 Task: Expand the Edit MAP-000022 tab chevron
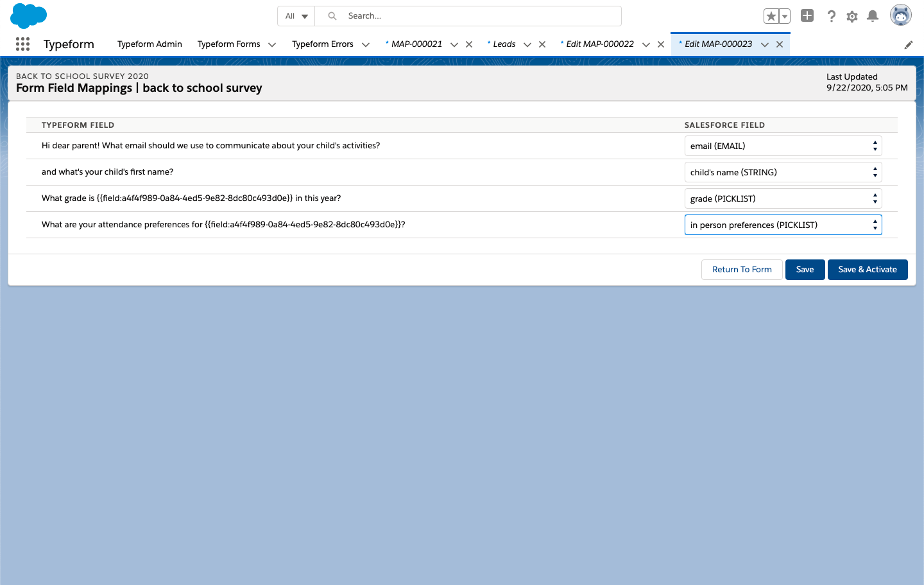point(646,44)
